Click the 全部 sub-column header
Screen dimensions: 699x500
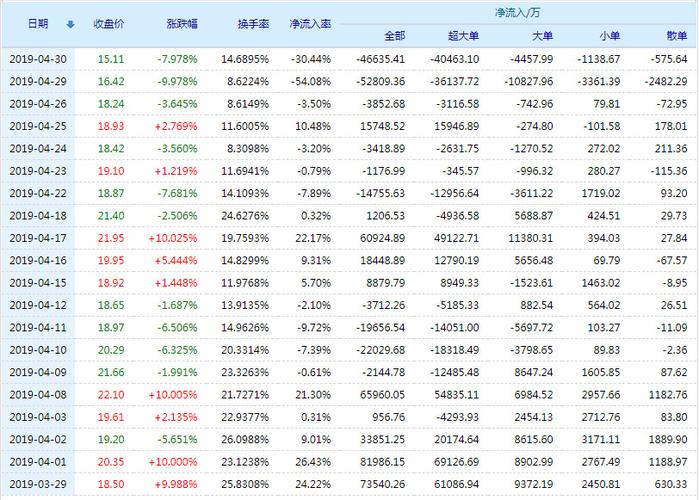395,36
